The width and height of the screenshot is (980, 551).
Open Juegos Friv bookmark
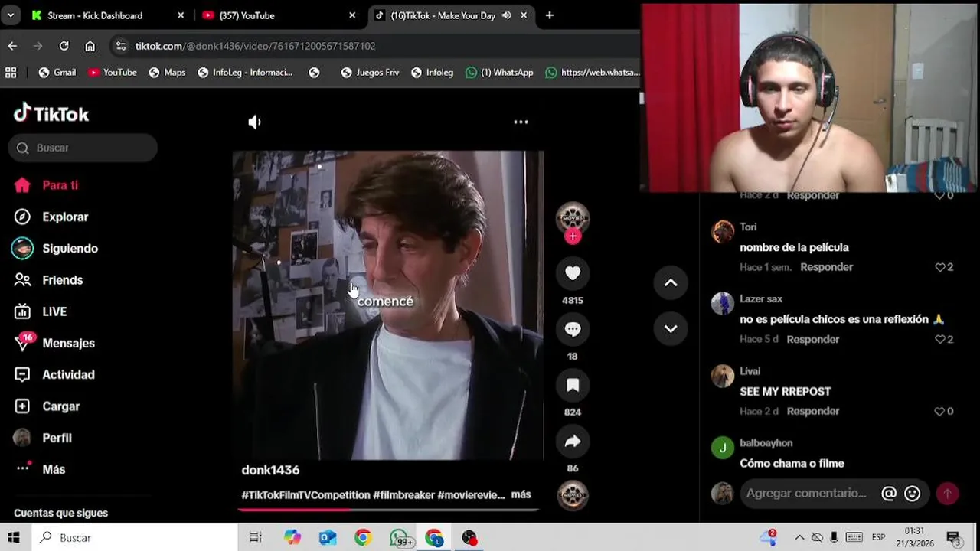(370, 73)
